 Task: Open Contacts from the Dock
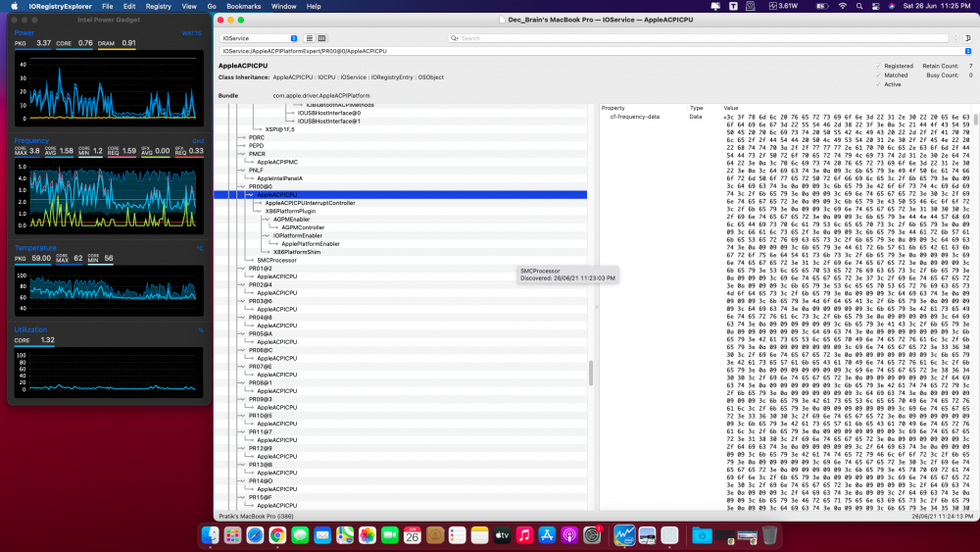435,535
